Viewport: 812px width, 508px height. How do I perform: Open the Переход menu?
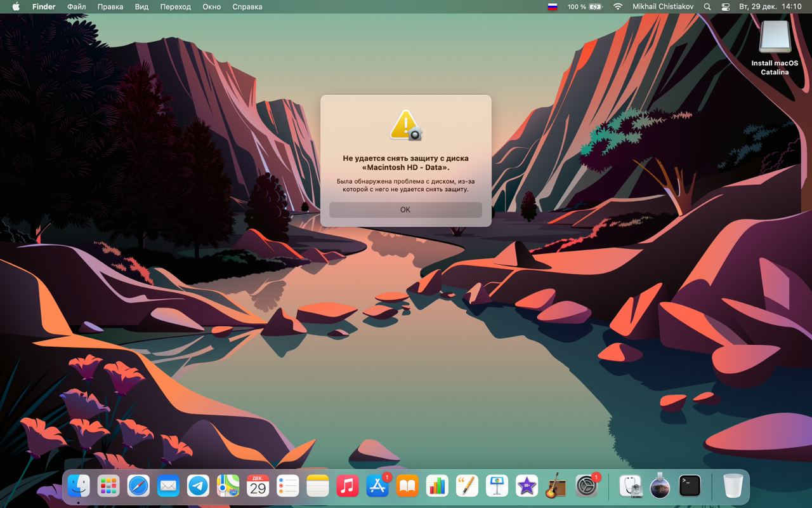pyautogui.click(x=175, y=6)
